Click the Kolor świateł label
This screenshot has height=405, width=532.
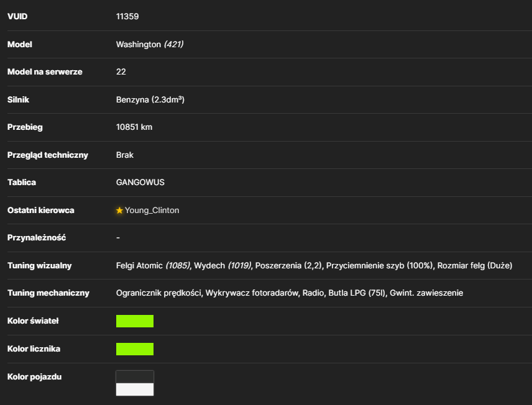tap(33, 321)
